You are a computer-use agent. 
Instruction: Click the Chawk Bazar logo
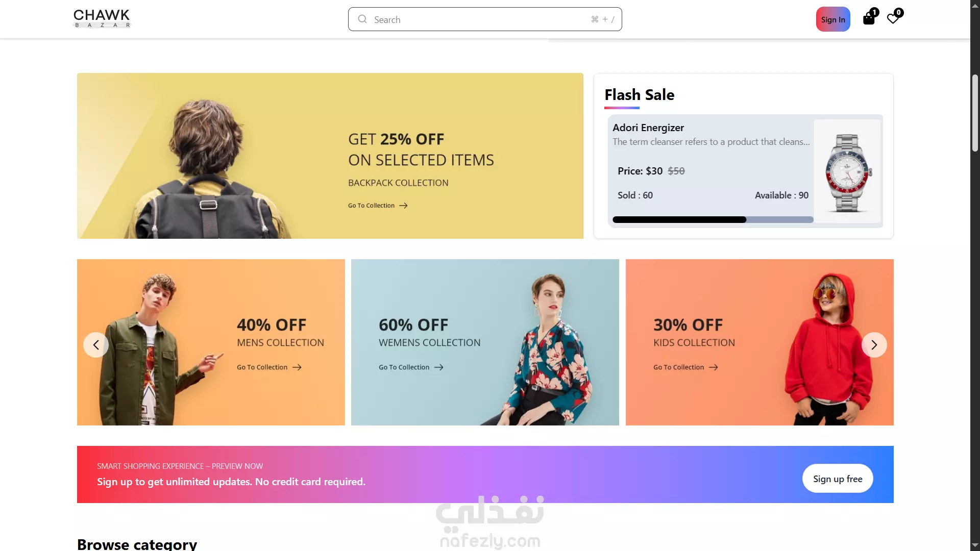tap(102, 19)
